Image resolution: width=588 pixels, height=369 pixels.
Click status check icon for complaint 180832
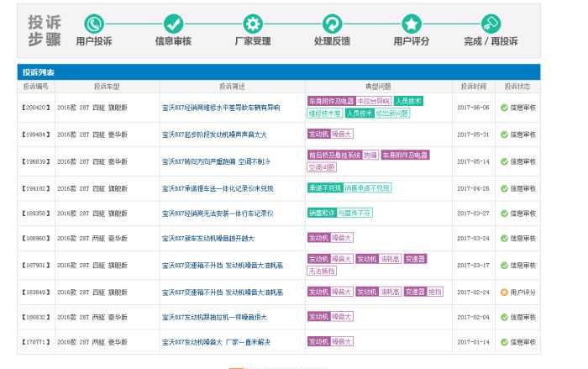[x=504, y=317]
